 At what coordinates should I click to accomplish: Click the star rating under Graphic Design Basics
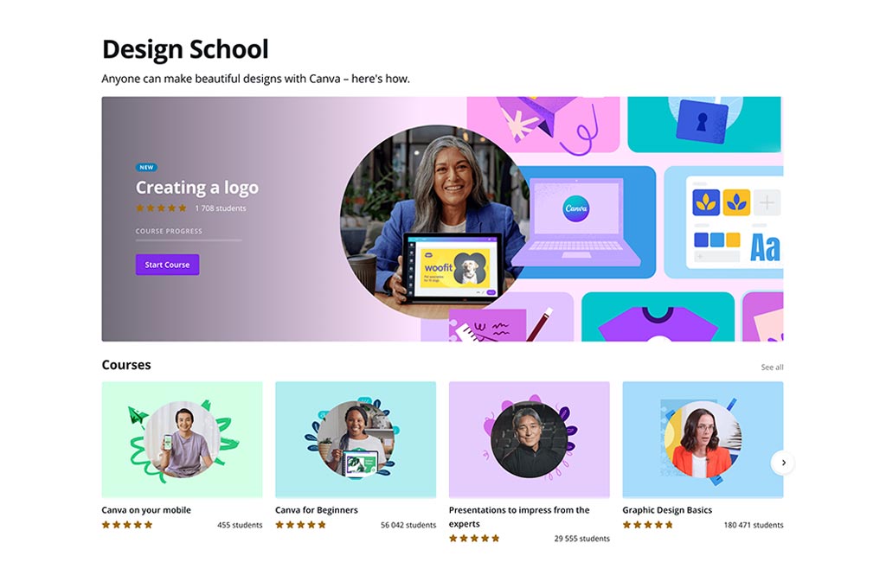click(648, 525)
